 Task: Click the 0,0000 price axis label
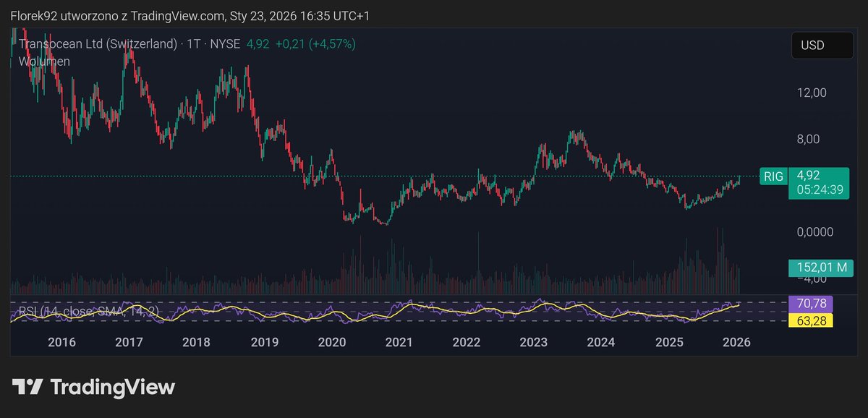(814, 232)
